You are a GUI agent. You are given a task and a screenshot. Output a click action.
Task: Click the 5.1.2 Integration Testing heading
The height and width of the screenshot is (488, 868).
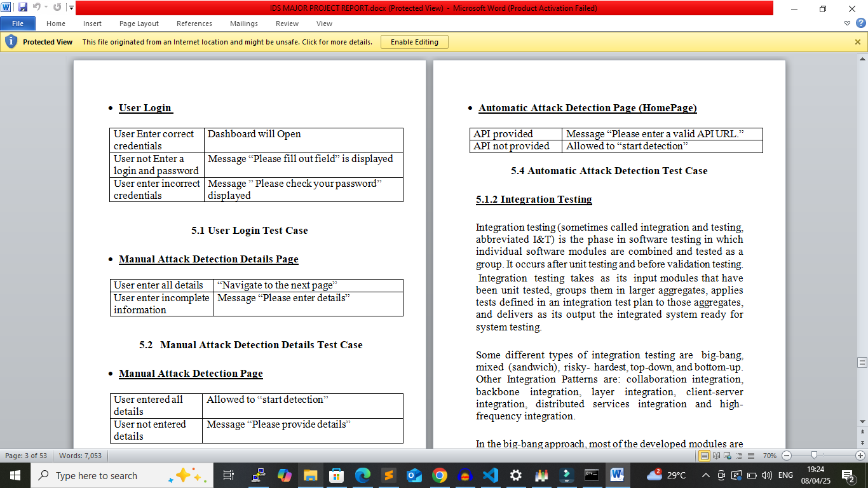click(x=534, y=200)
